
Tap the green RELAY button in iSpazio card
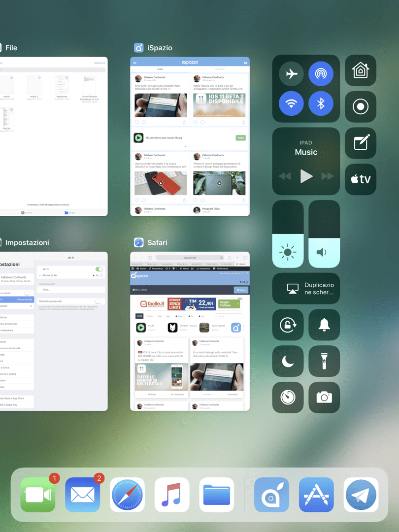pos(240,138)
